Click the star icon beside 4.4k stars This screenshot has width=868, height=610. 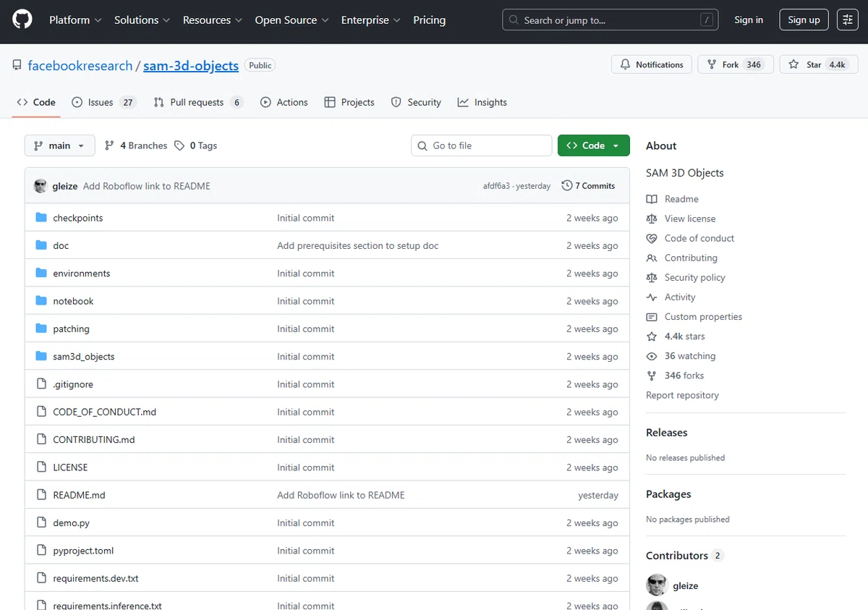652,336
